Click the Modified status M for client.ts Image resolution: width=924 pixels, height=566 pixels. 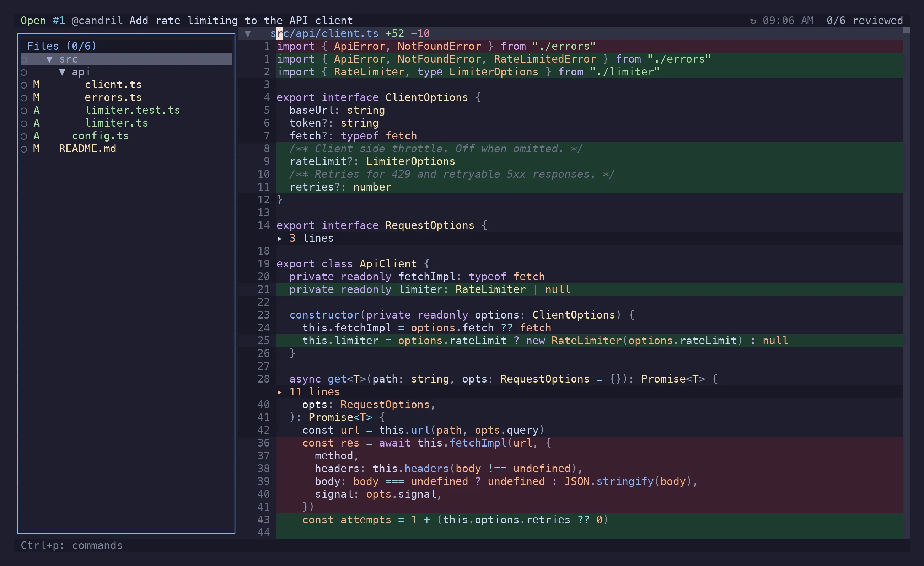(x=36, y=85)
